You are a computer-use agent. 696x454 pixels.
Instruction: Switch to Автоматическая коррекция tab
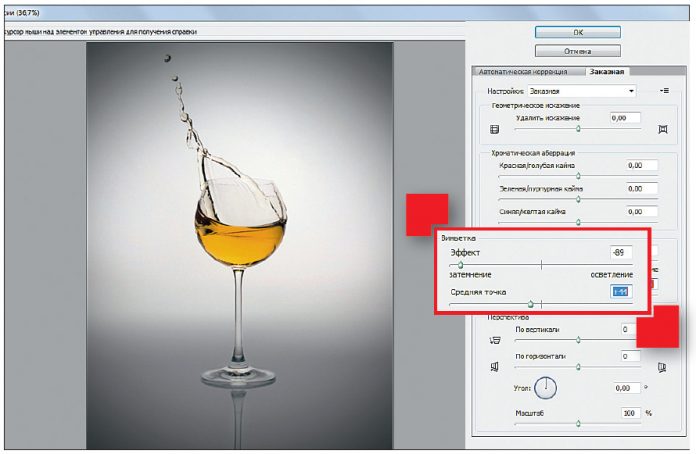pos(524,72)
